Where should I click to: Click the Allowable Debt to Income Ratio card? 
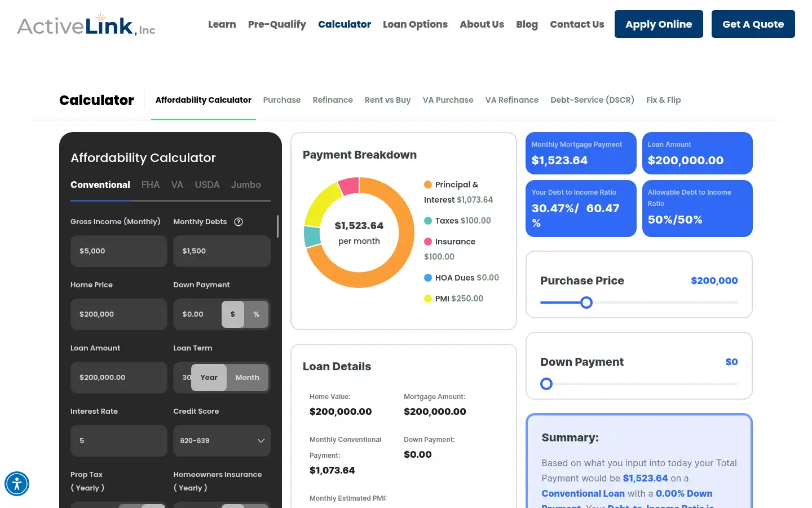click(x=698, y=208)
